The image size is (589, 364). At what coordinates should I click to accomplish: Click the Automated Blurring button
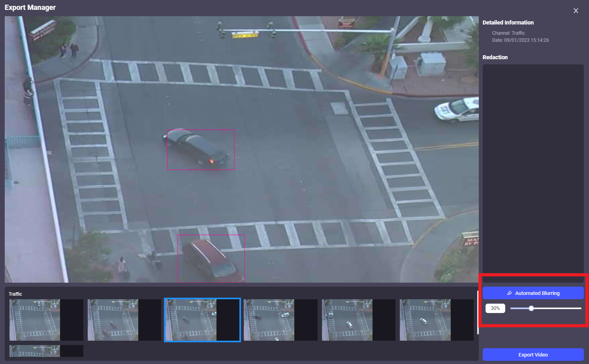click(x=533, y=293)
